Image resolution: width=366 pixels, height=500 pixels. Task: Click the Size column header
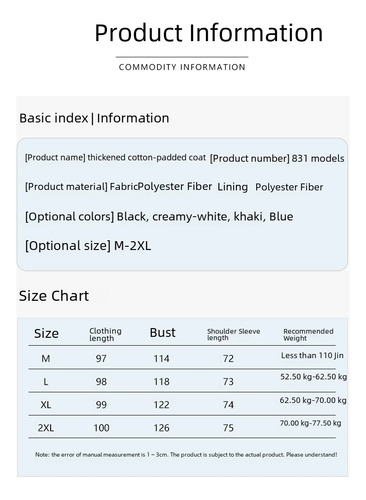(46, 333)
